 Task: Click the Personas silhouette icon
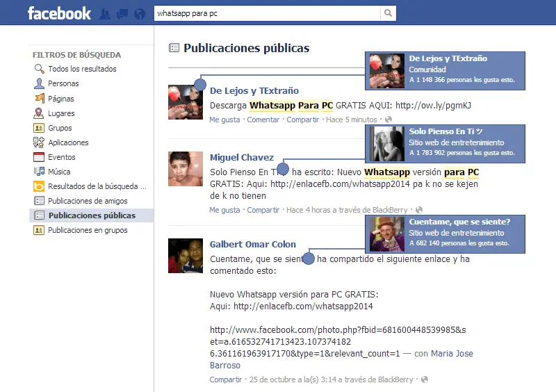[39, 83]
